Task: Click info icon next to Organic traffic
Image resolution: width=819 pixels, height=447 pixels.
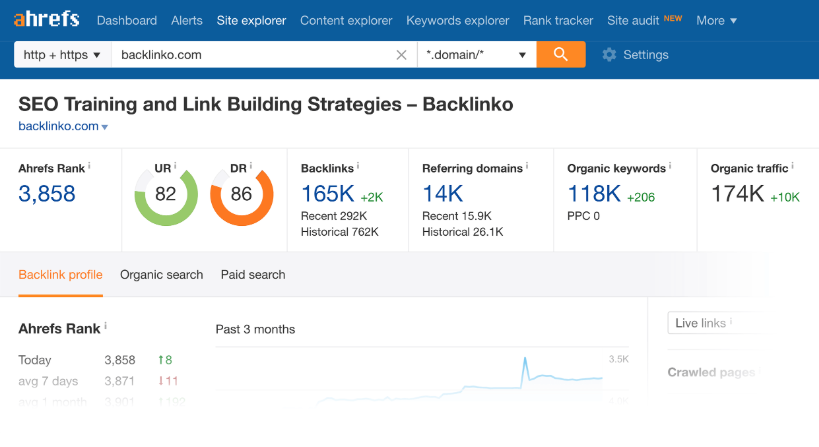Action: coord(792,166)
